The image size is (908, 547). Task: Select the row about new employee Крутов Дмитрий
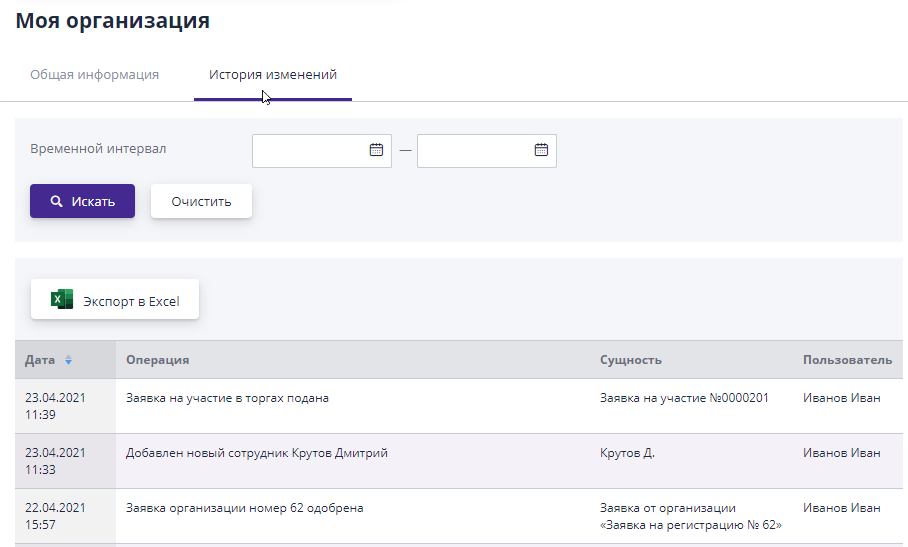[256, 453]
